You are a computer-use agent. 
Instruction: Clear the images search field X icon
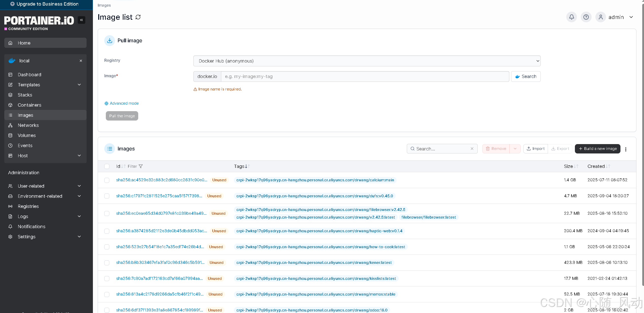(472, 149)
